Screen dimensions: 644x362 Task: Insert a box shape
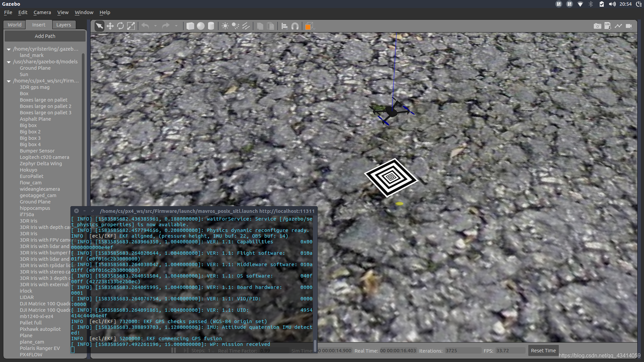point(190,26)
